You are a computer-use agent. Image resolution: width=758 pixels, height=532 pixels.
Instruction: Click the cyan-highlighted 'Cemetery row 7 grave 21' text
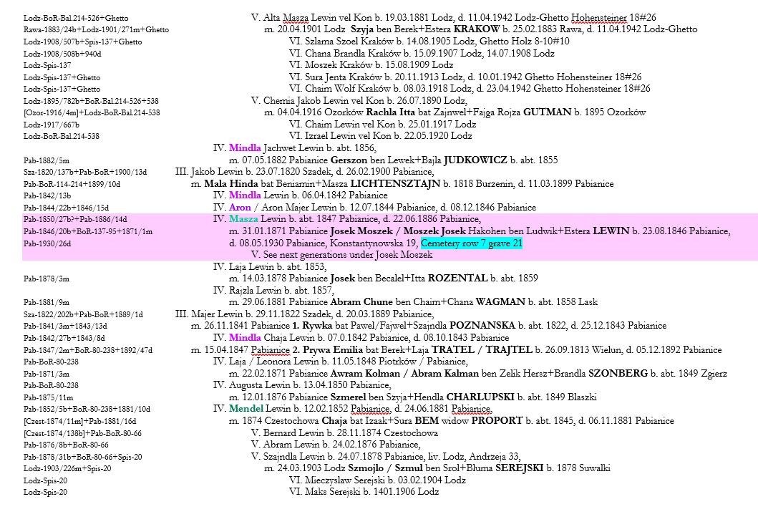[472, 244]
